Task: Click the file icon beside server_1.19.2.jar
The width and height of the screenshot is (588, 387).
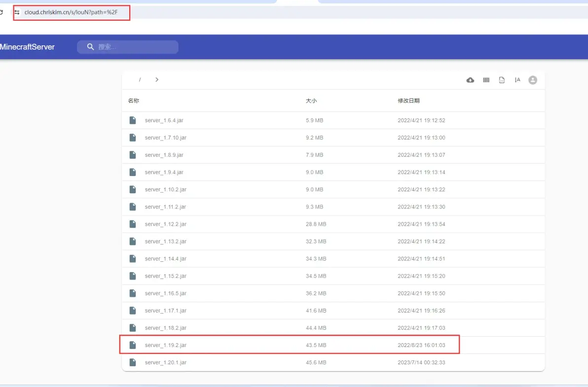Action: [x=133, y=345]
